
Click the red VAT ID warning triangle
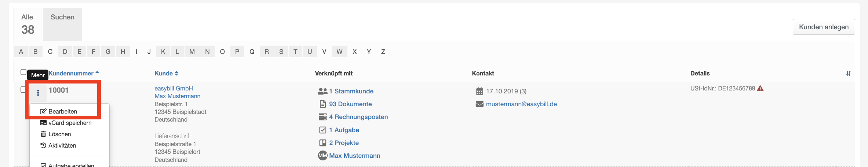point(760,88)
